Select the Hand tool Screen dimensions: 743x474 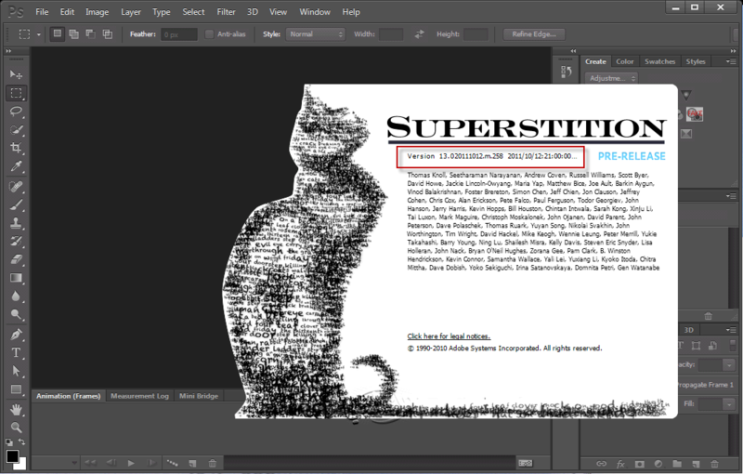click(x=16, y=410)
